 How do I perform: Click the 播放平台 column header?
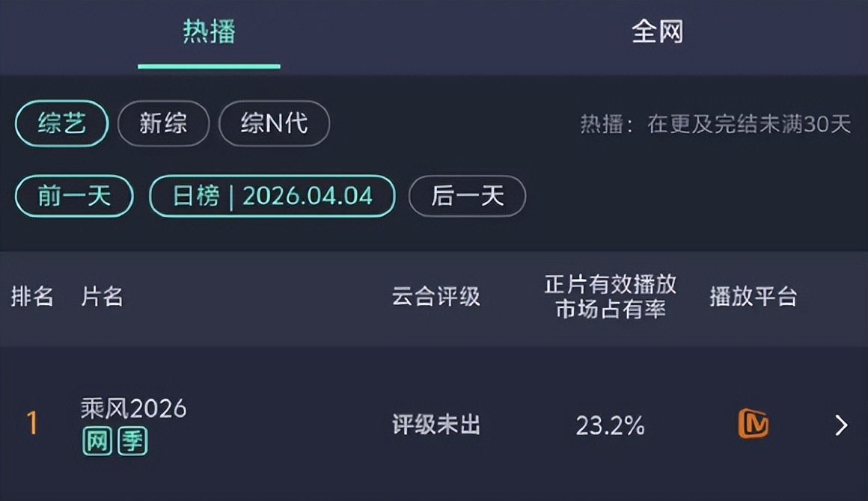(x=753, y=297)
